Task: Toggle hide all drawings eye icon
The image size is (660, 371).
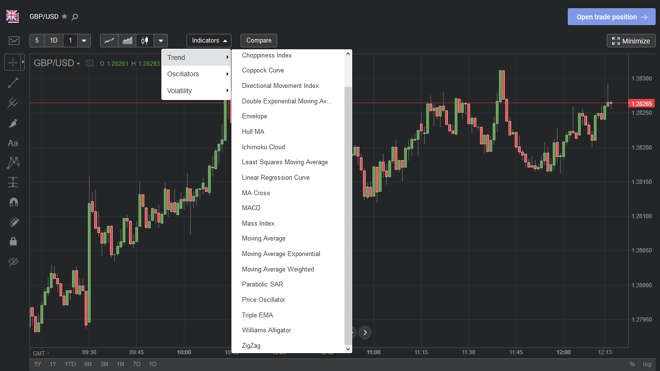Action: click(x=13, y=262)
